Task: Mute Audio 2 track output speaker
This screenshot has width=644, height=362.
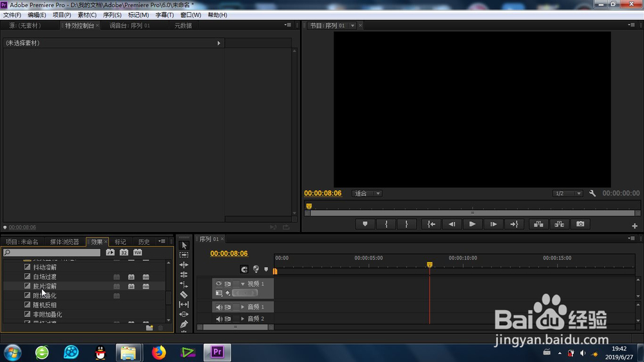Action: click(219, 318)
